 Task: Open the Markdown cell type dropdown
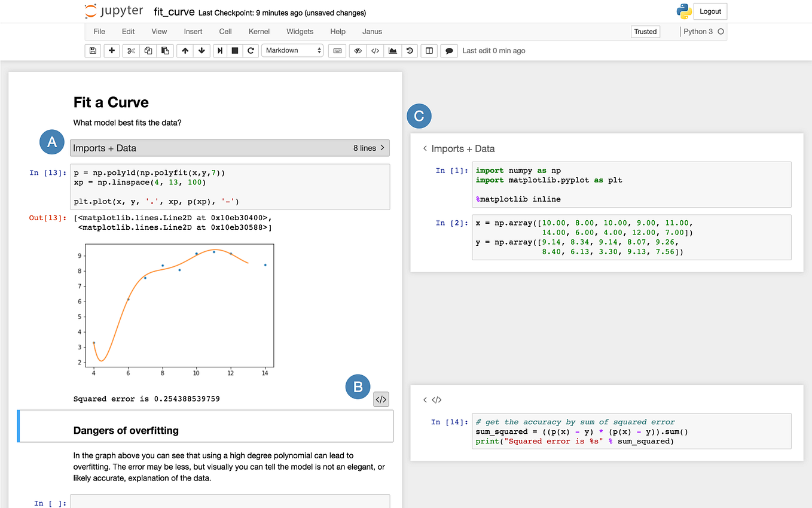coord(292,51)
